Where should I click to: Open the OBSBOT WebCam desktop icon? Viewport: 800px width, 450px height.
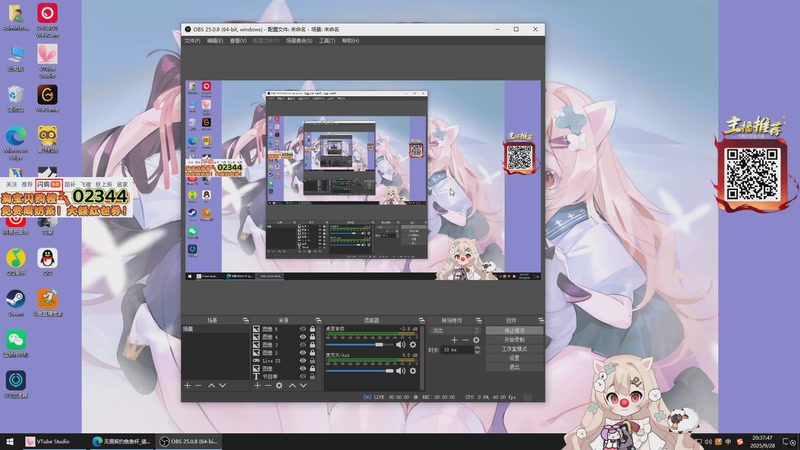(x=47, y=19)
